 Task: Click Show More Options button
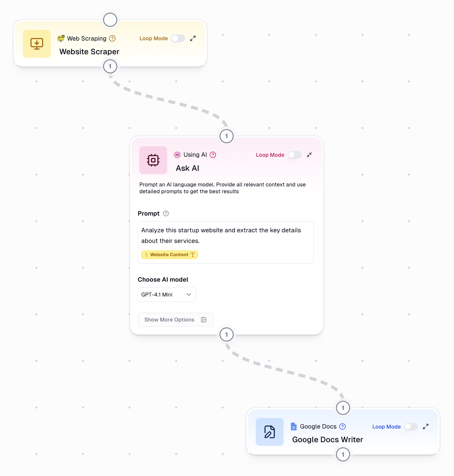[x=175, y=320]
